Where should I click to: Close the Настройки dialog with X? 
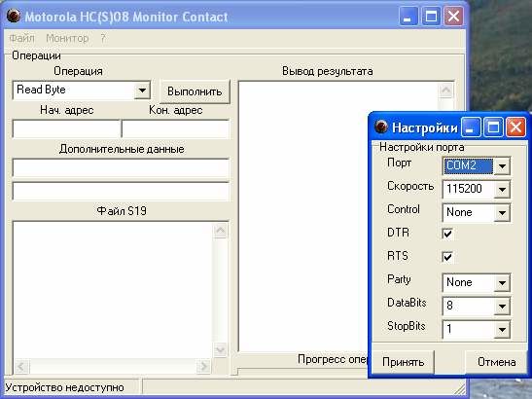coord(515,127)
